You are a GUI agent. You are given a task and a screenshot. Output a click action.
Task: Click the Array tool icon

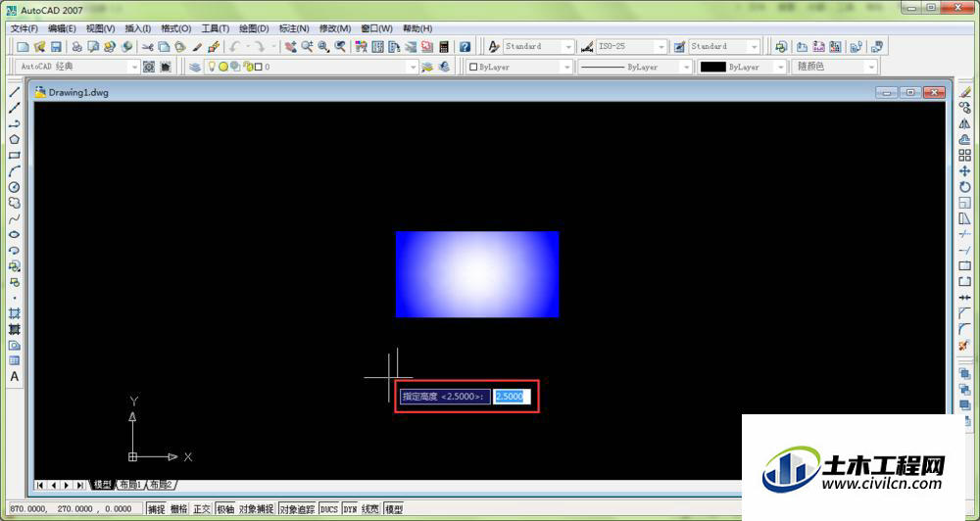click(965, 155)
